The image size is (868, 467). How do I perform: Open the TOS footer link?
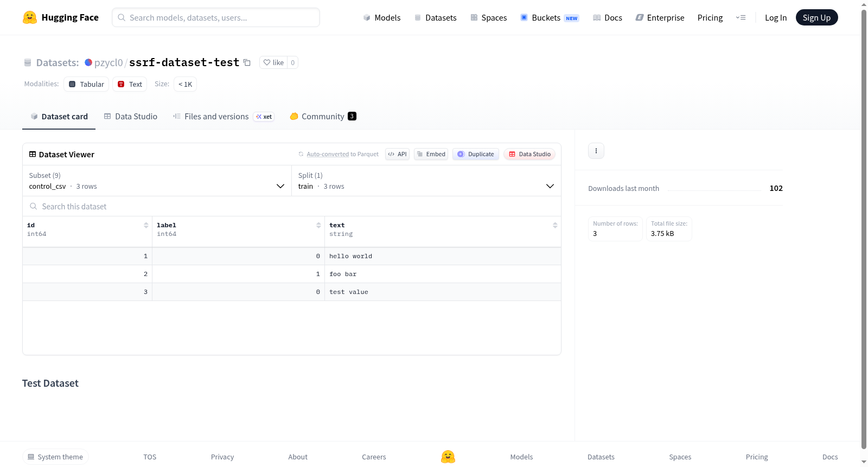click(x=150, y=457)
